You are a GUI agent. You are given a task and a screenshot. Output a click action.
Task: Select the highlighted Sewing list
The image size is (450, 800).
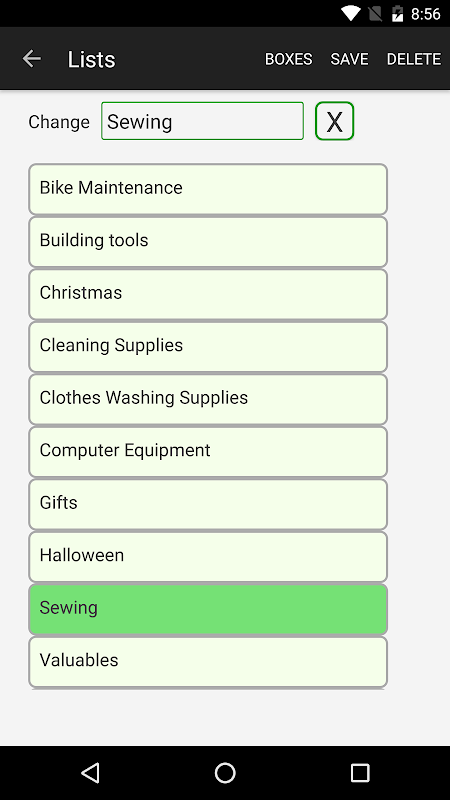pyautogui.click(x=208, y=609)
